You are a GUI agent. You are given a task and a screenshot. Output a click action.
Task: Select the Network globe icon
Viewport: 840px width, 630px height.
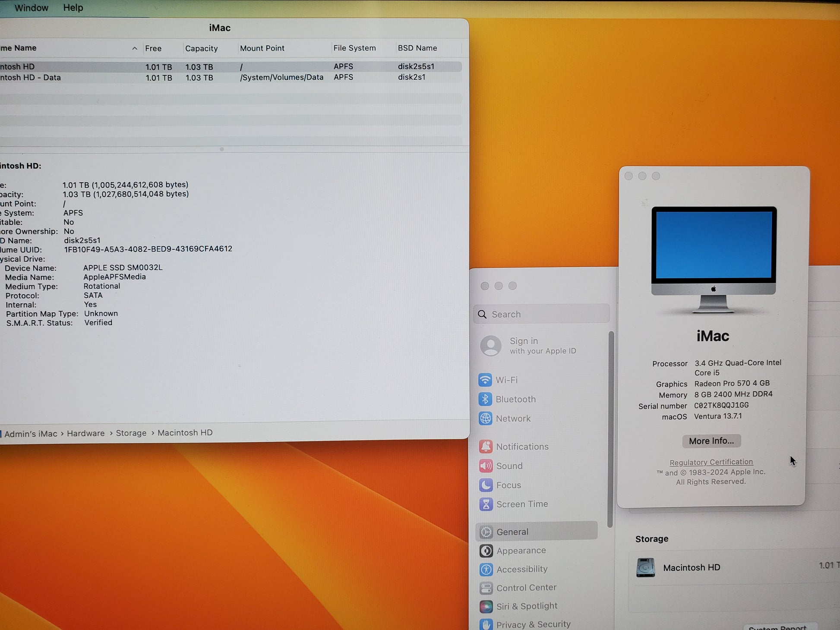[x=486, y=419]
